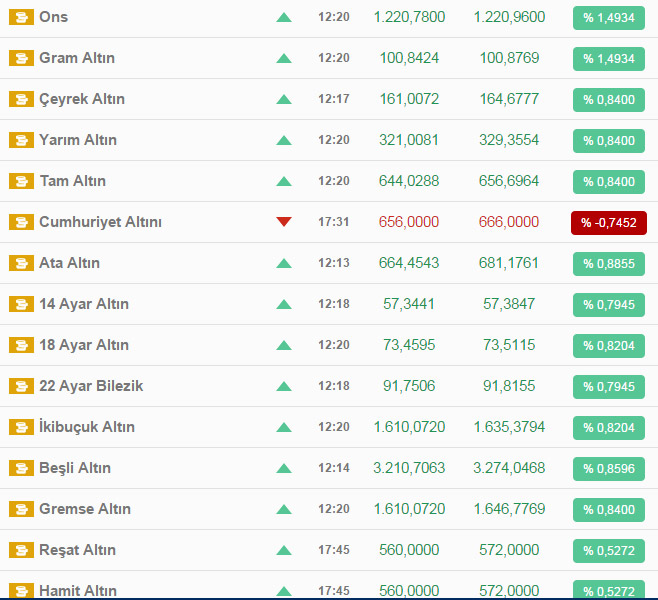
Task: Click the gold icon next to Gram Altın
Action: coord(21,58)
